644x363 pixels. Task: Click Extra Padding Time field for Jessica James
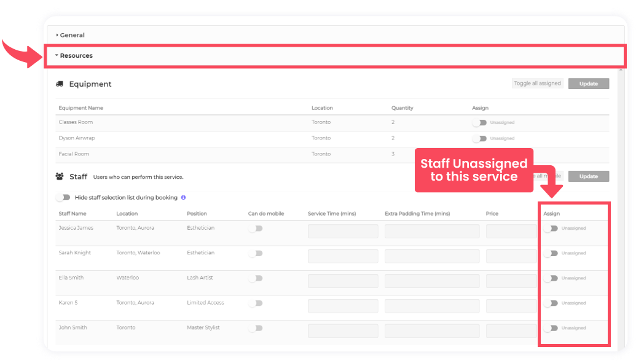(432, 231)
